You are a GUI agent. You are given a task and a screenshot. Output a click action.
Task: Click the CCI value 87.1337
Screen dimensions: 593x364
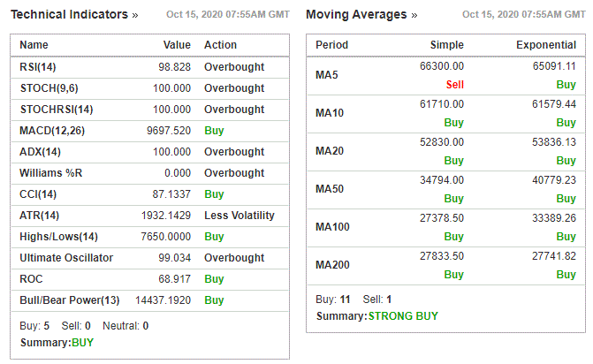[x=171, y=193]
